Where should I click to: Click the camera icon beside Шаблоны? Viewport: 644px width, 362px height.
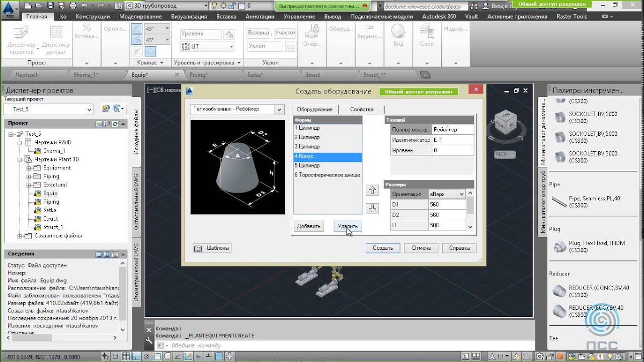[x=198, y=248]
